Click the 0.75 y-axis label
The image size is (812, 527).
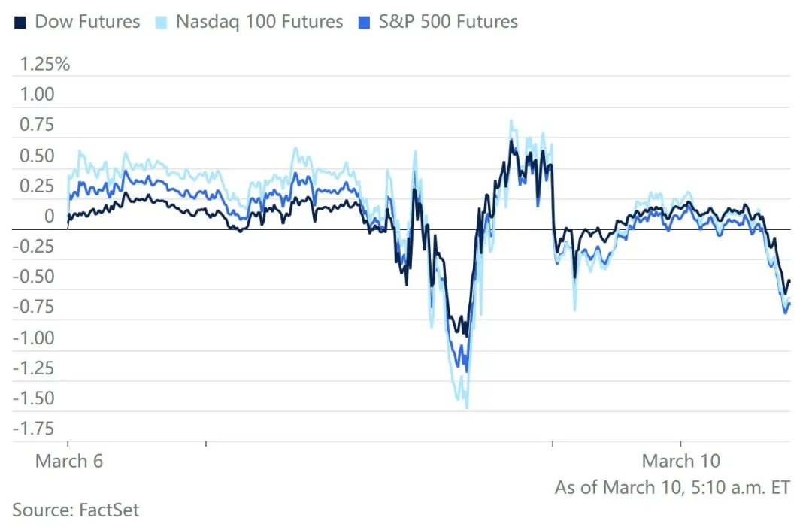pyautogui.click(x=38, y=125)
